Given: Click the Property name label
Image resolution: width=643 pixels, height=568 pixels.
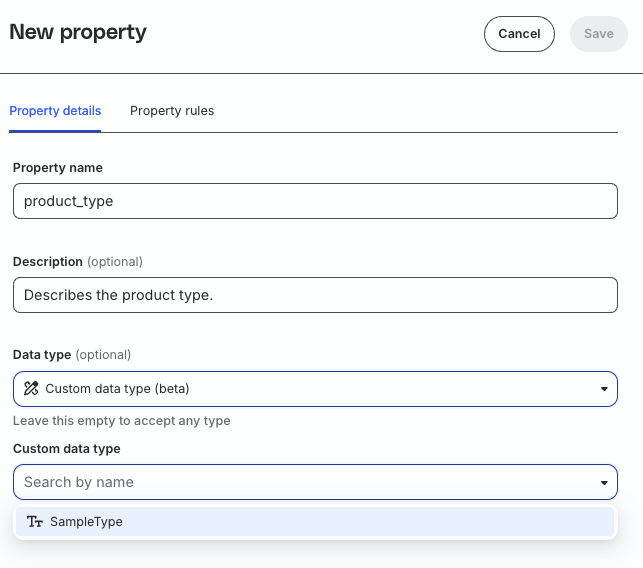Looking at the screenshot, I should (x=58, y=168).
